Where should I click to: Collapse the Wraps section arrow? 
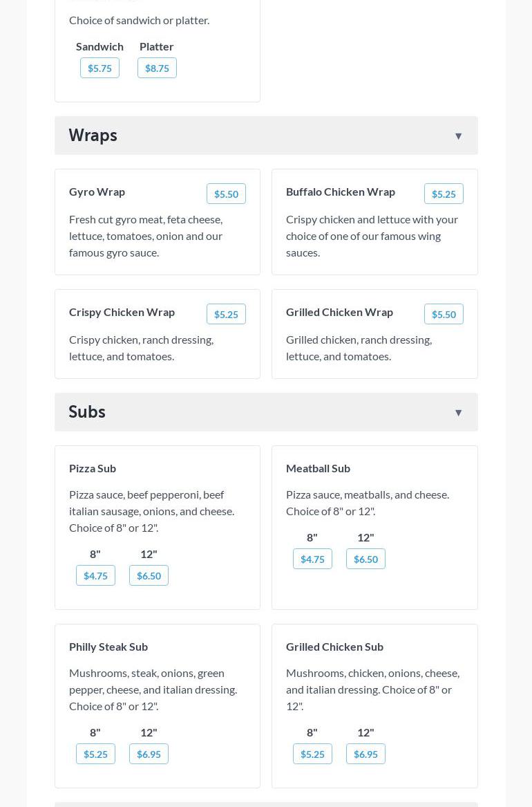click(458, 136)
